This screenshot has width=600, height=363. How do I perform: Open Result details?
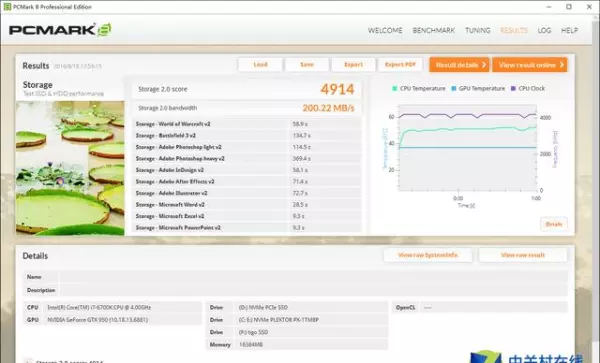459,65
